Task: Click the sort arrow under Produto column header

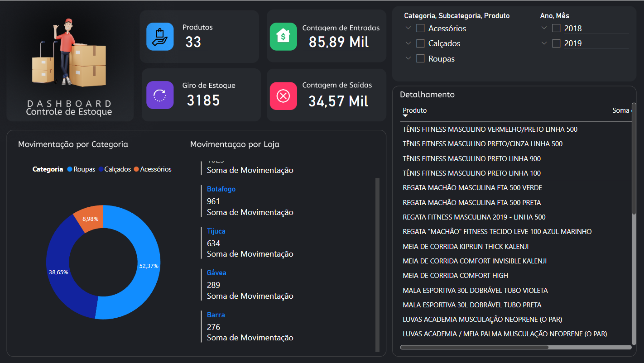Action: (x=405, y=116)
